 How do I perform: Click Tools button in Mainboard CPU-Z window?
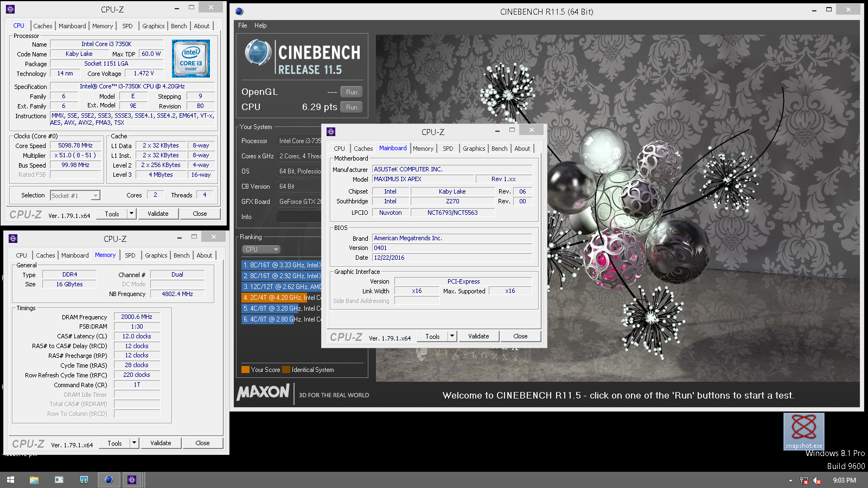[x=432, y=336]
